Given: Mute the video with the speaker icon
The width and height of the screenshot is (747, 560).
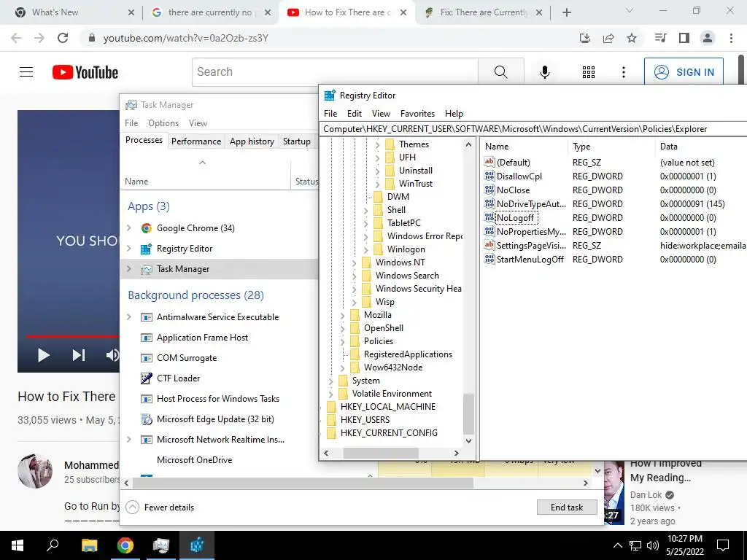Looking at the screenshot, I should (x=112, y=355).
